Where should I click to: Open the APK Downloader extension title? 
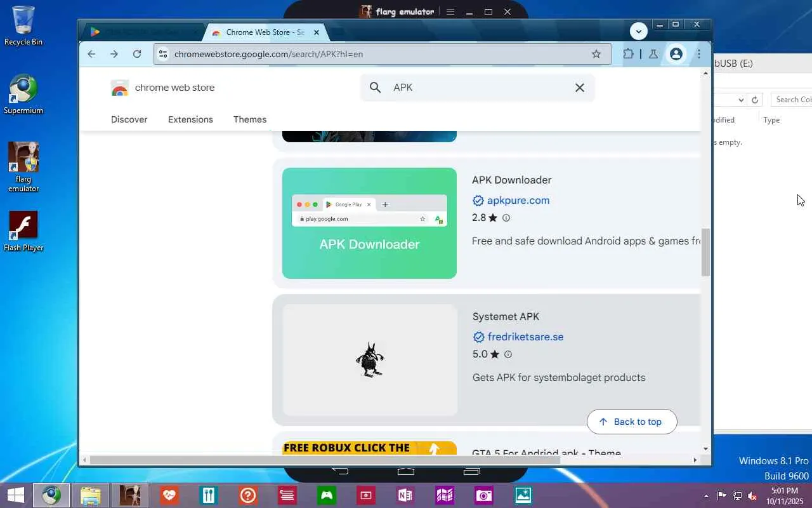(x=512, y=180)
